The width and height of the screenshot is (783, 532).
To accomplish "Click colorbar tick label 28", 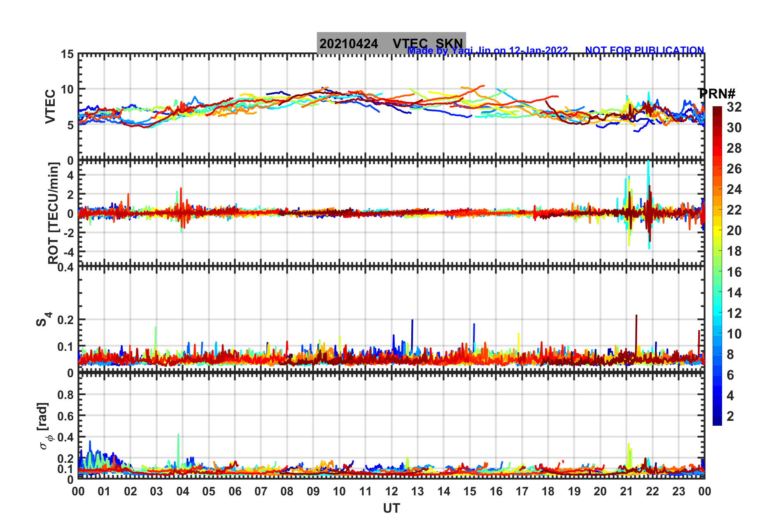I will click(734, 148).
